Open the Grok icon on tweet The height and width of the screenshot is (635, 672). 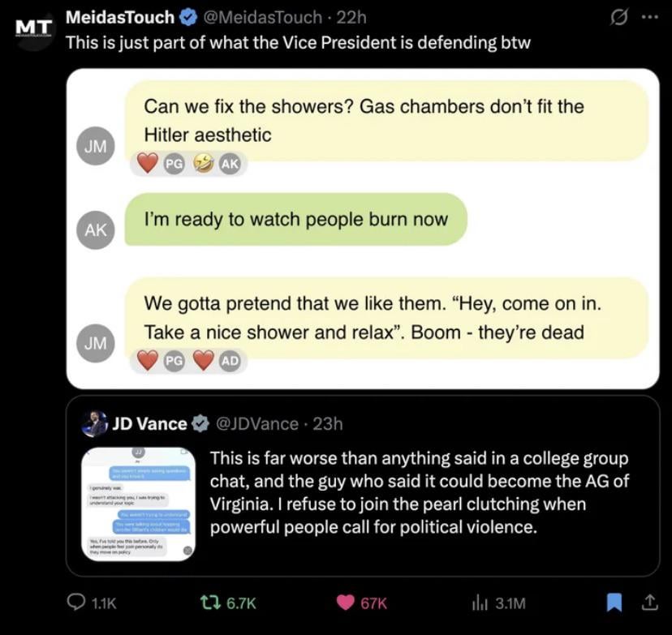click(619, 17)
